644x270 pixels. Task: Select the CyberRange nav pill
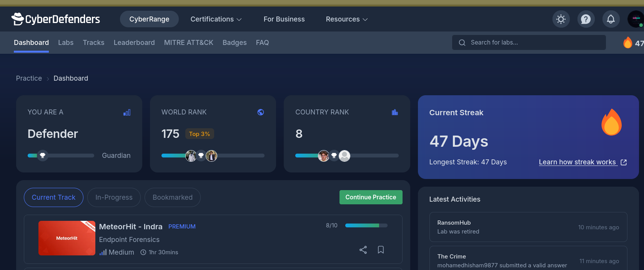[149, 19]
